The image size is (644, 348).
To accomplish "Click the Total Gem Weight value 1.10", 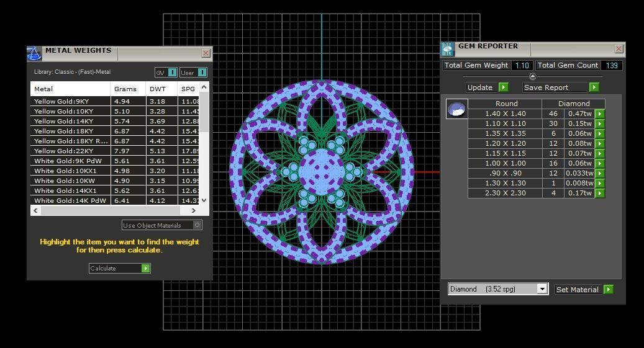I will click(x=522, y=65).
